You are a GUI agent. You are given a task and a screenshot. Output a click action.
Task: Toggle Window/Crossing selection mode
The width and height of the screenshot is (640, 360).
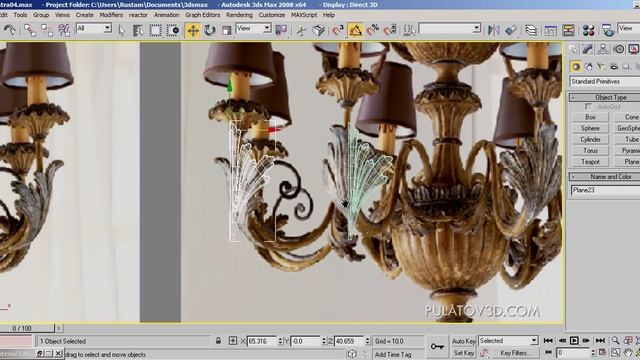173,30
